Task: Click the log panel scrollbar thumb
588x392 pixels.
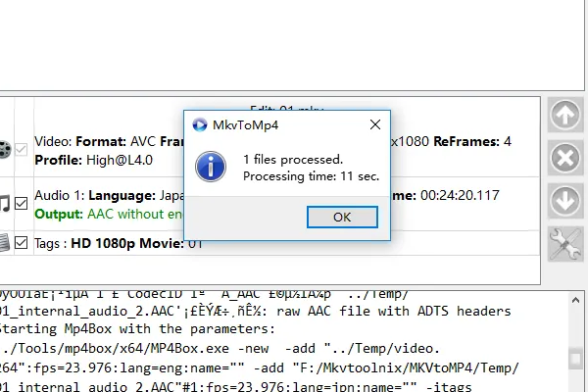Action: (575, 359)
